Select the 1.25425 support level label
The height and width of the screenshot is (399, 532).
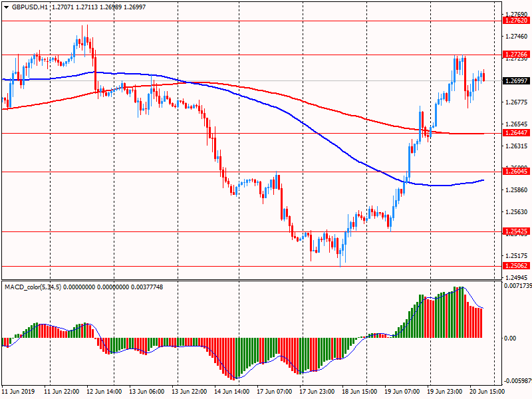(x=516, y=231)
